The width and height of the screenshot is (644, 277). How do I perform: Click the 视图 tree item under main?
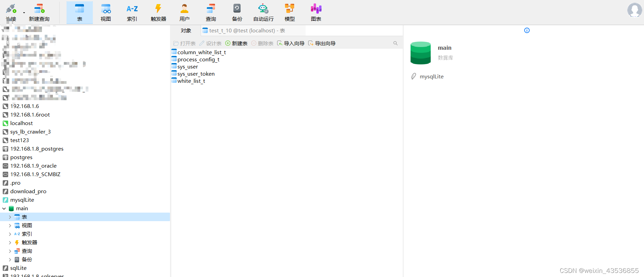click(27, 226)
